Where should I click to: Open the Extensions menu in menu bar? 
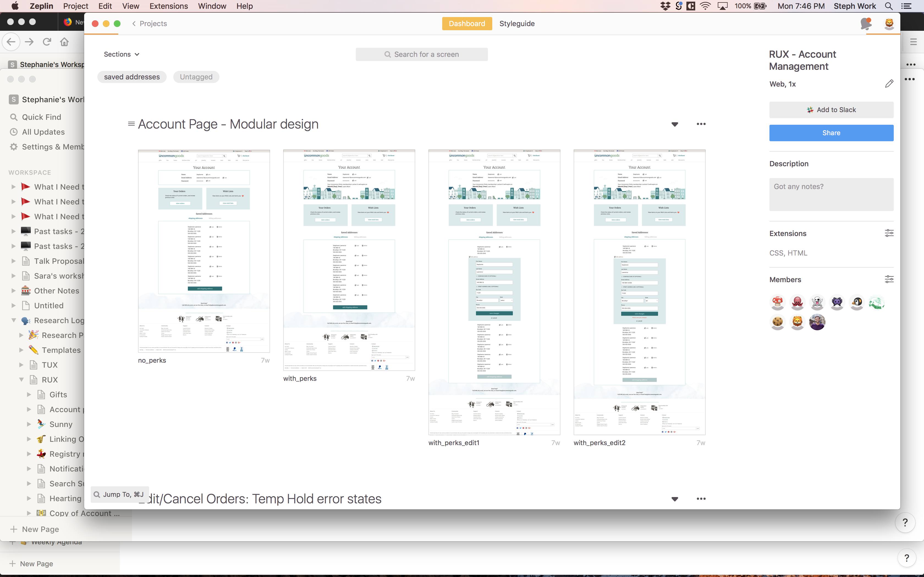(x=168, y=6)
